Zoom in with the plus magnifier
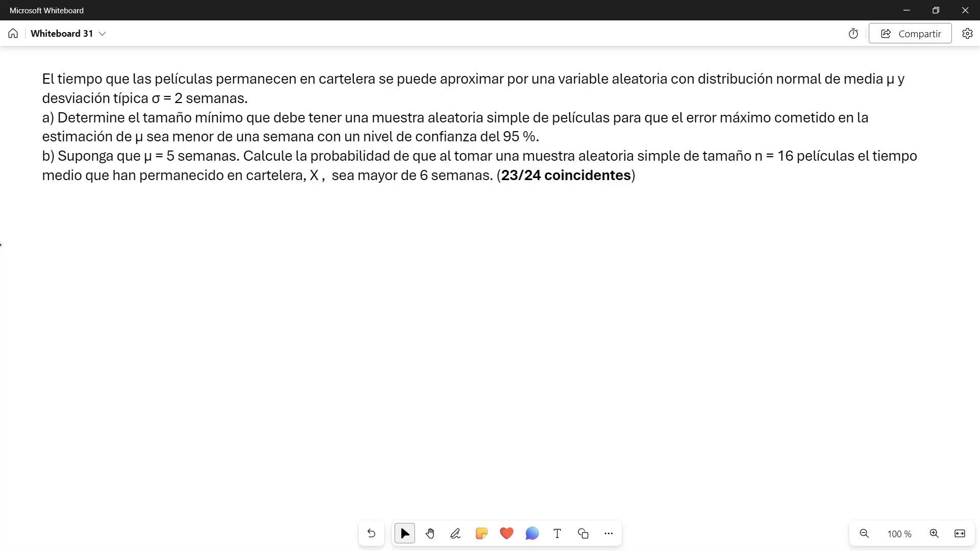 [x=934, y=533]
